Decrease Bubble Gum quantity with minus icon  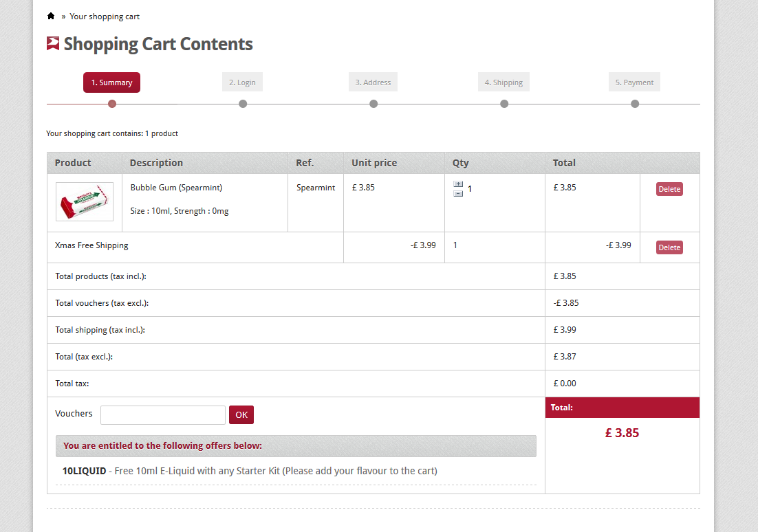(x=458, y=194)
